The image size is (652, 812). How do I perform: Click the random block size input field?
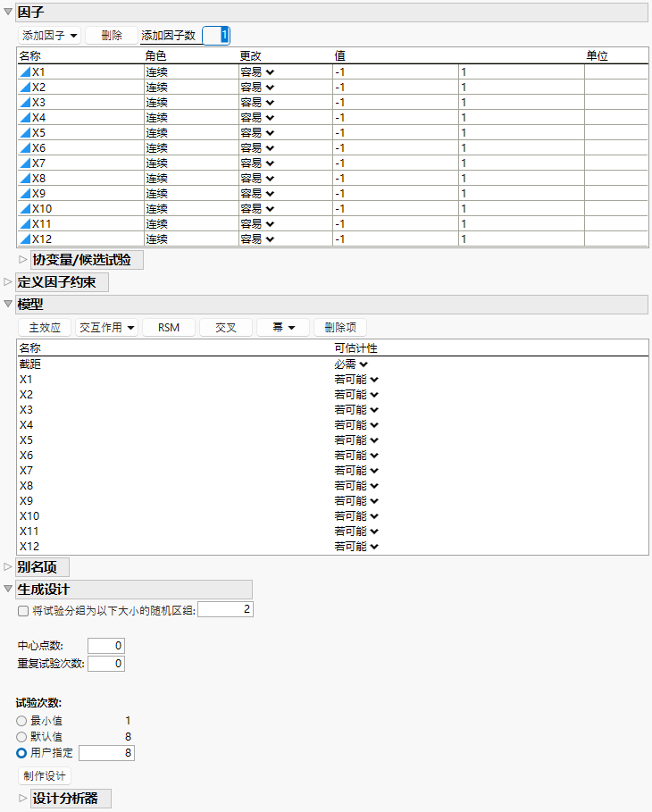(x=225, y=609)
